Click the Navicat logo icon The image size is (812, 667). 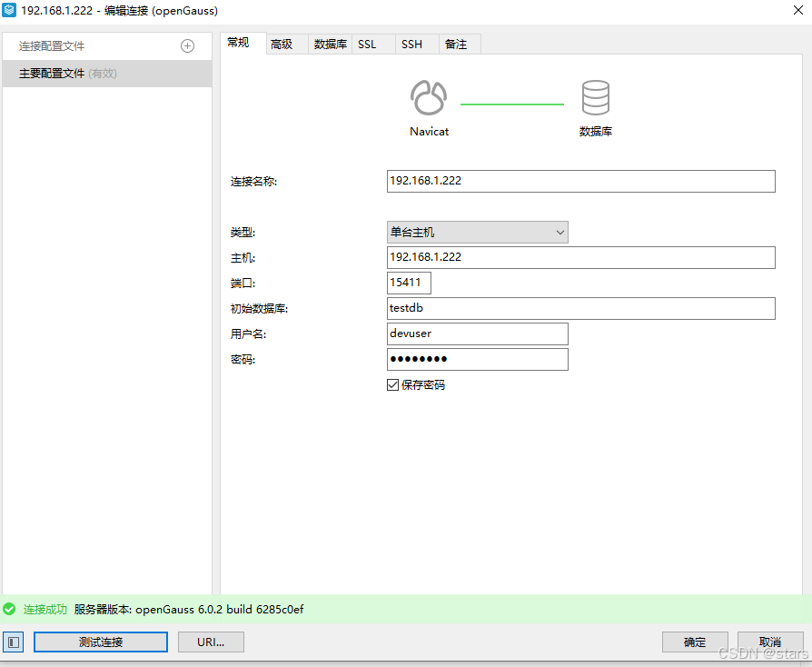pos(429,97)
